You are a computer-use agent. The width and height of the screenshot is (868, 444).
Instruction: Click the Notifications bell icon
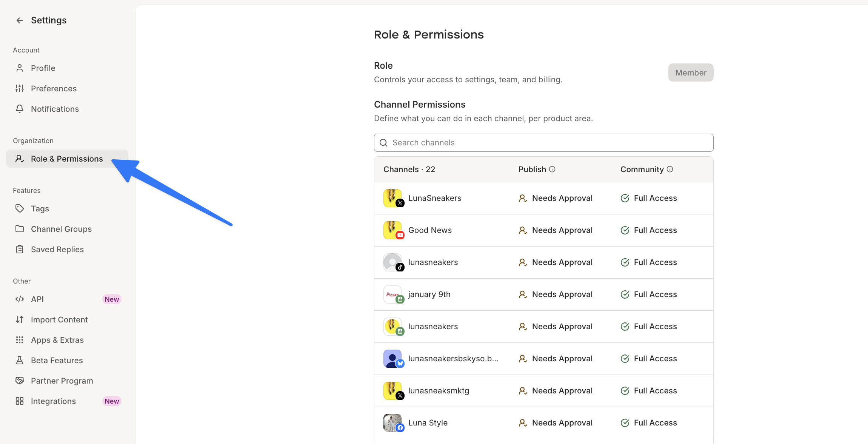20,109
